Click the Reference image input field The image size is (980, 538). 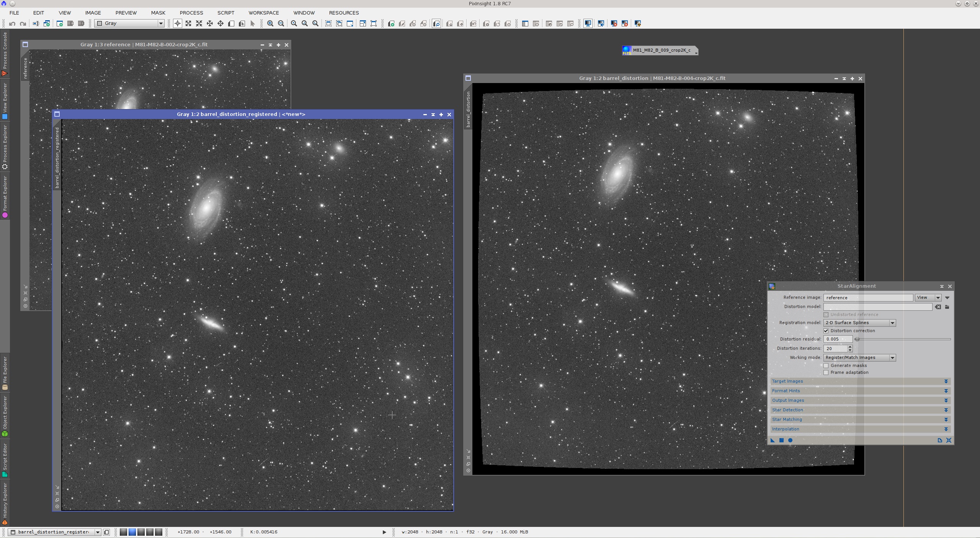(x=868, y=297)
